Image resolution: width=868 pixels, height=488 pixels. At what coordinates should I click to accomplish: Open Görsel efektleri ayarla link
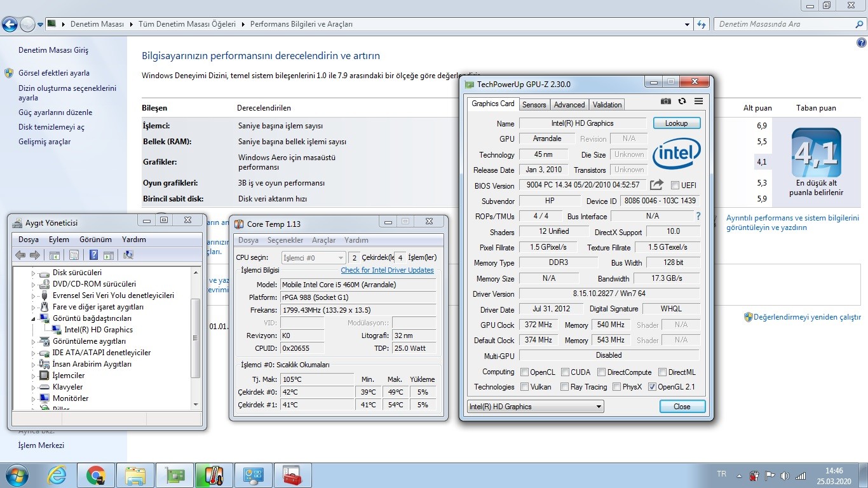pyautogui.click(x=54, y=73)
